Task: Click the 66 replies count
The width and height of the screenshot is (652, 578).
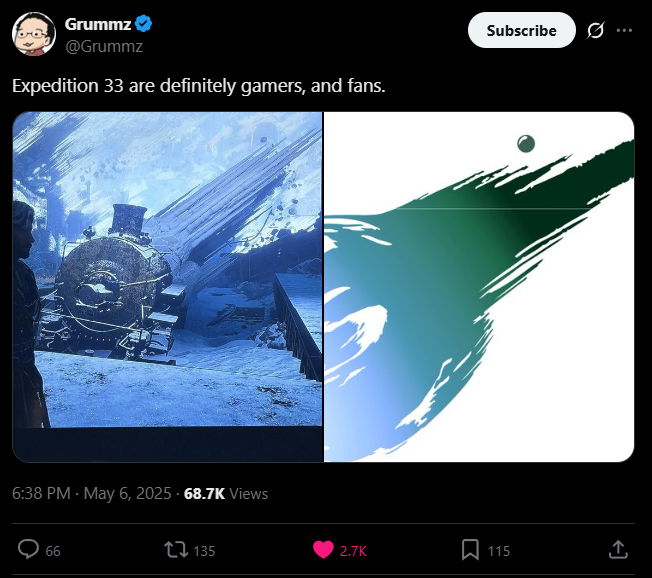Action: tap(53, 551)
